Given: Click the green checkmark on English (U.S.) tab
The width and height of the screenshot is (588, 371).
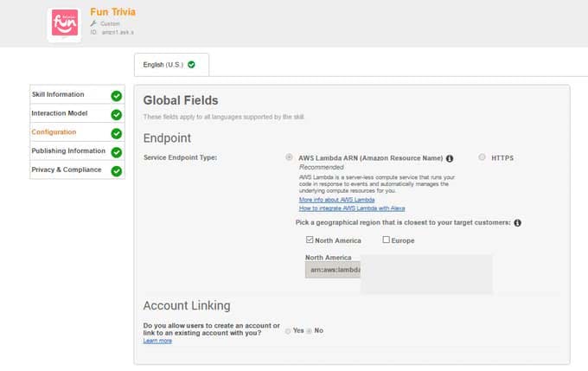Looking at the screenshot, I should (x=191, y=65).
